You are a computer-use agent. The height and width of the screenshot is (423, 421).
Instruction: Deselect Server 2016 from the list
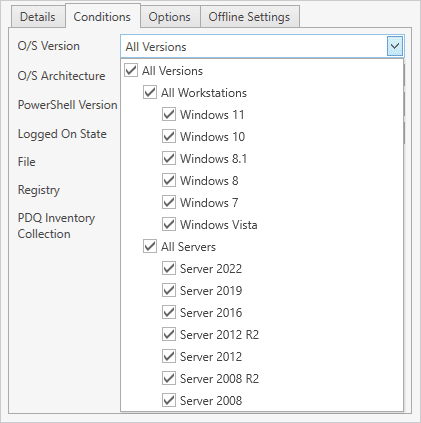[169, 312]
